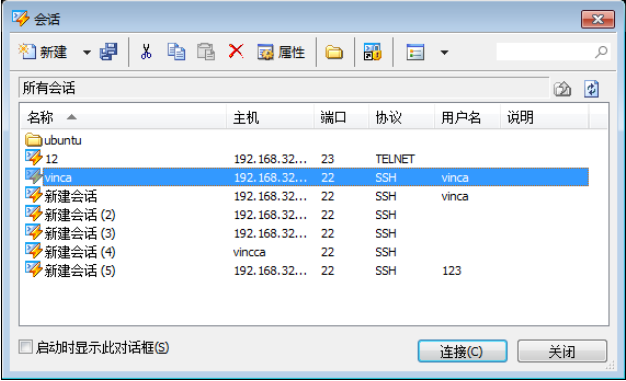
Task: Select the vinca session row
Action: pyautogui.click(x=307, y=177)
